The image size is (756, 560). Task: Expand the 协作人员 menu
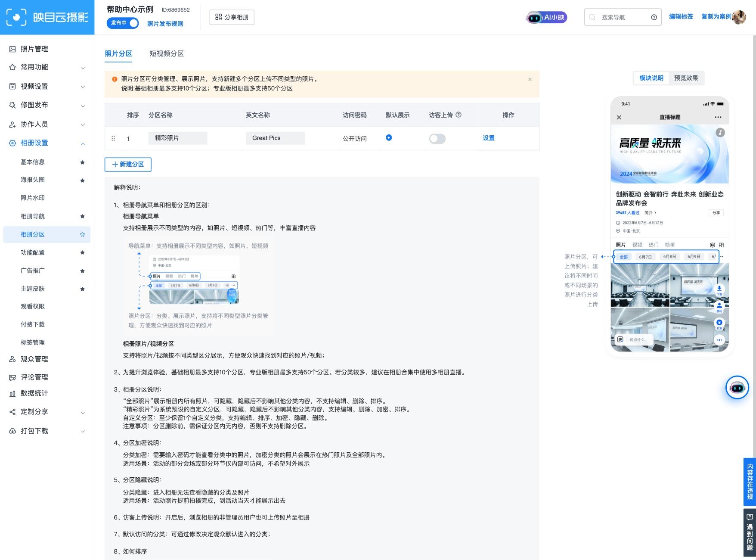click(x=47, y=124)
